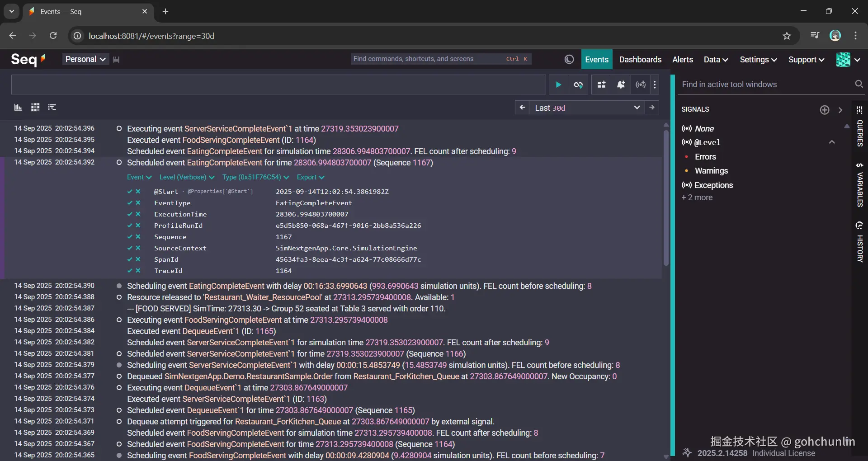This screenshot has height=461, width=868.
Task: Click the trace view icon below the query box
Action: tap(52, 108)
